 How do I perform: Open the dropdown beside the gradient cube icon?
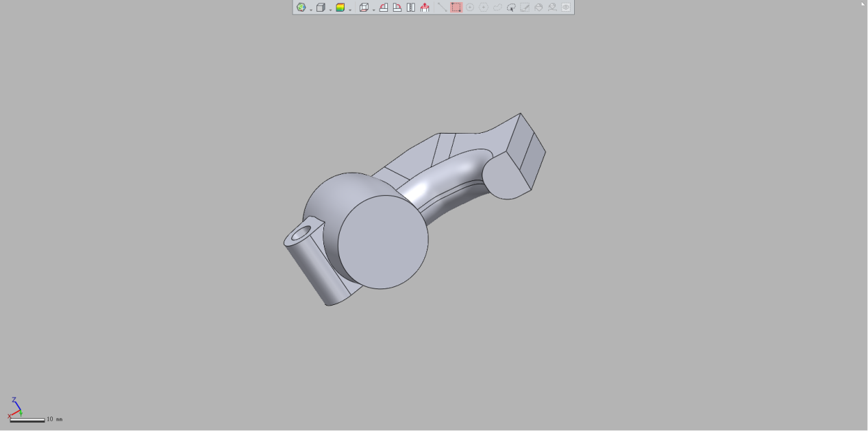(350, 9)
